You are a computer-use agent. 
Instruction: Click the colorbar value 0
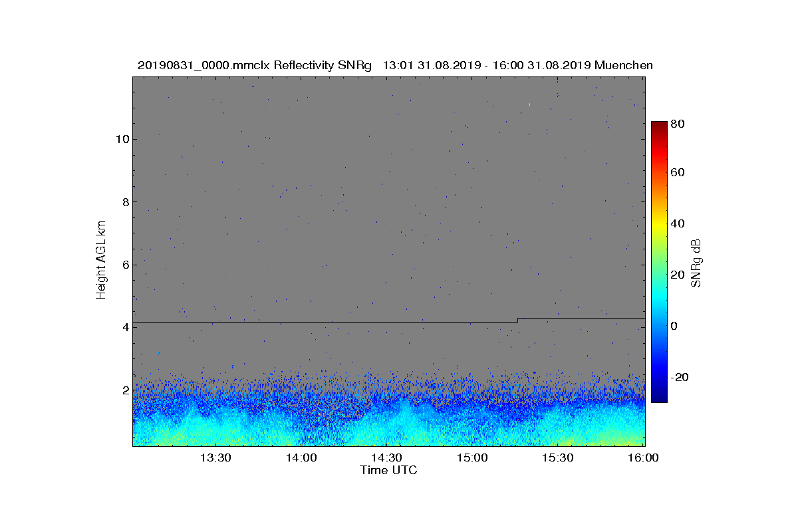674,326
